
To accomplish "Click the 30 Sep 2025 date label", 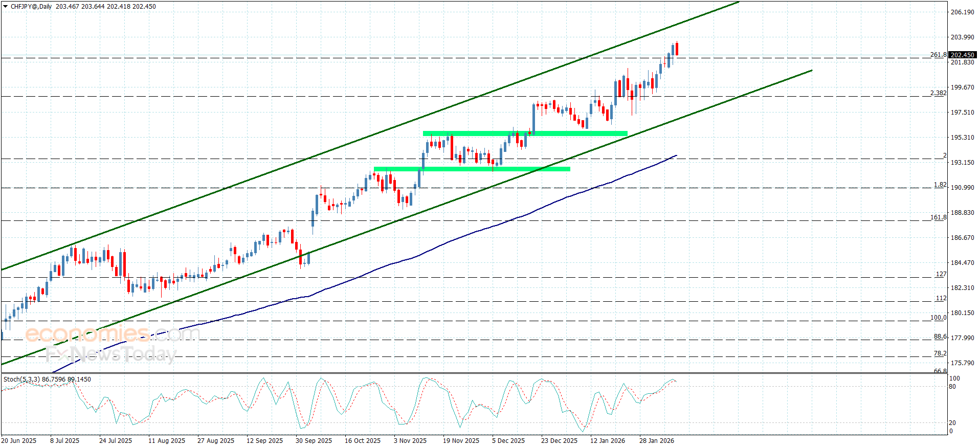I will pos(314,441).
